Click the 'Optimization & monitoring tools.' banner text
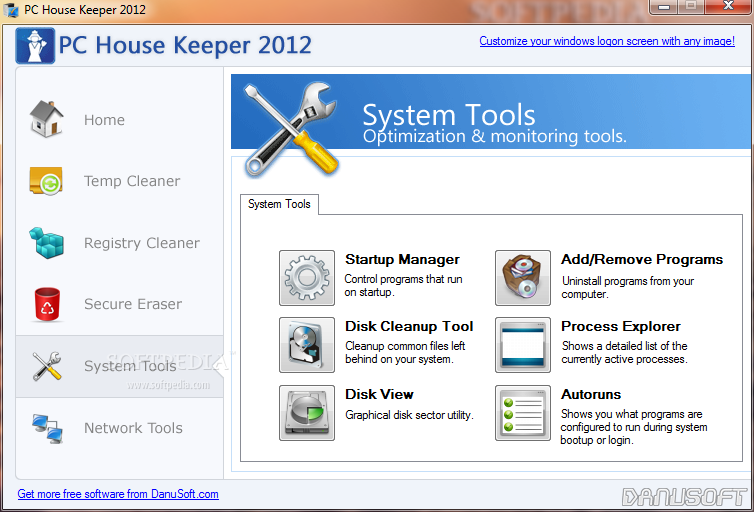 point(495,137)
